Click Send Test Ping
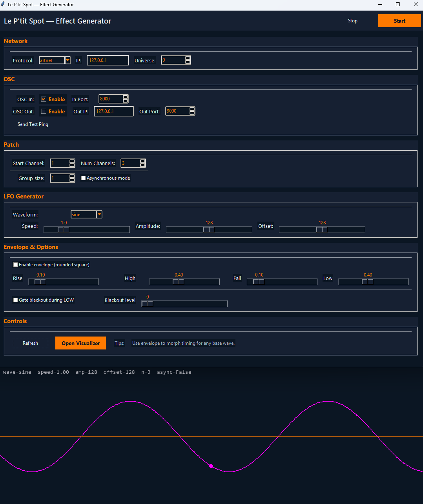 point(33,124)
